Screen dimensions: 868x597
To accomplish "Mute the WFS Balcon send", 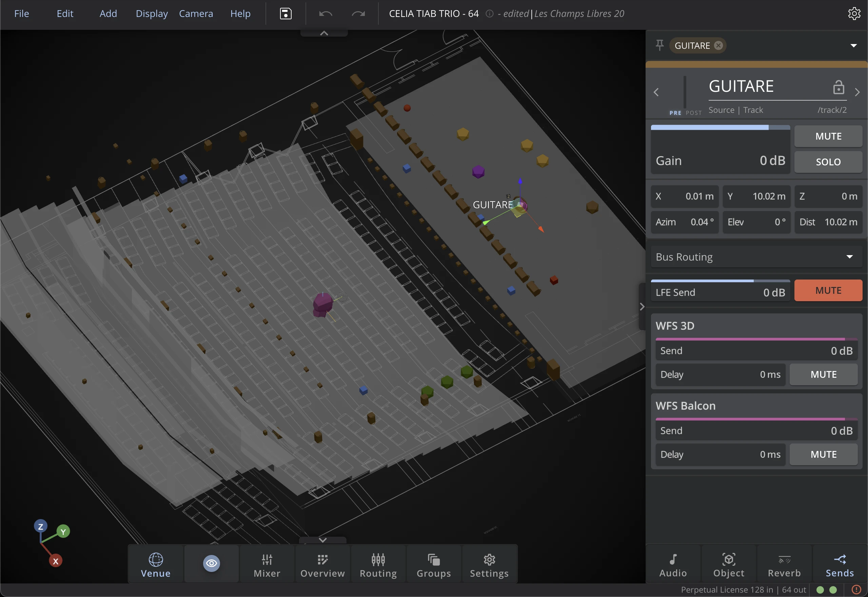I will [x=824, y=454].
